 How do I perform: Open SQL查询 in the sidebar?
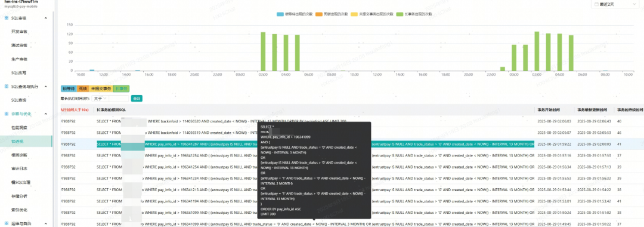tap(19, 100)
